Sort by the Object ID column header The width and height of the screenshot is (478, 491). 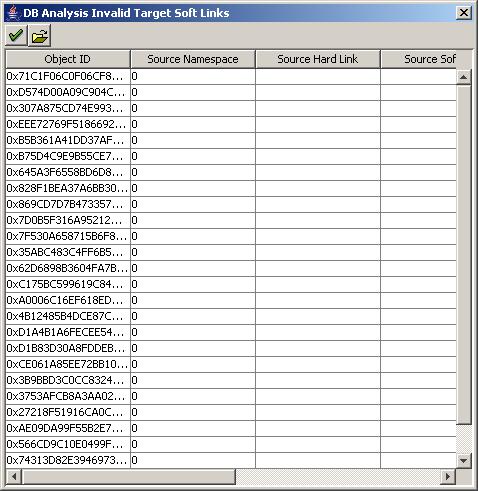point(68,59)
